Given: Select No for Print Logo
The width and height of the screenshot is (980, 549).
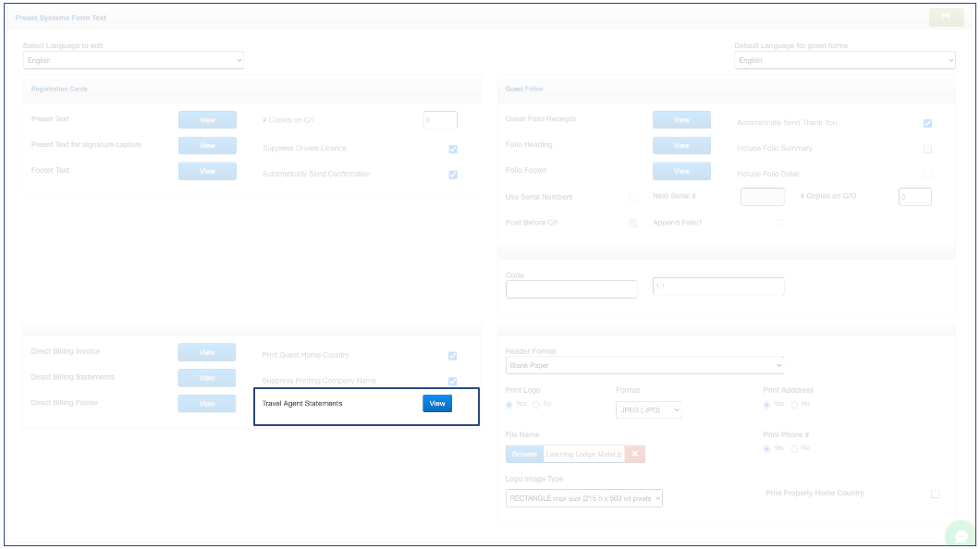Looking at the screenshot, I should [536, 405].
